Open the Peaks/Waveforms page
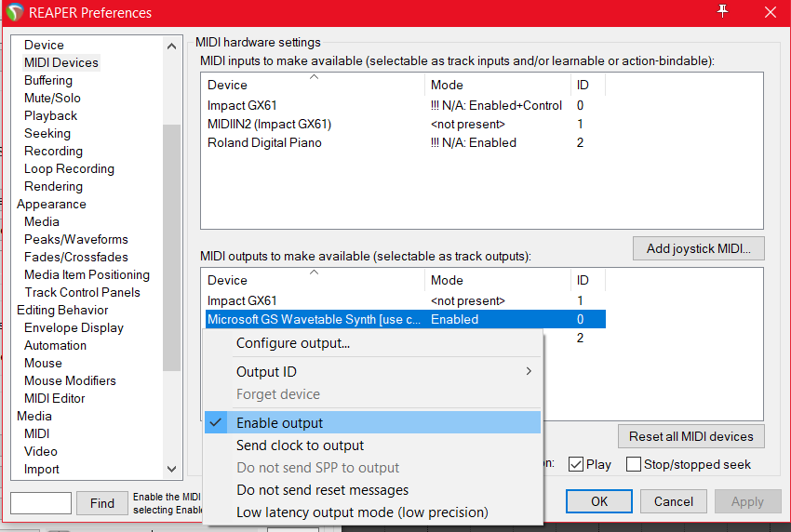791x532 pixels. coord(75,239)
